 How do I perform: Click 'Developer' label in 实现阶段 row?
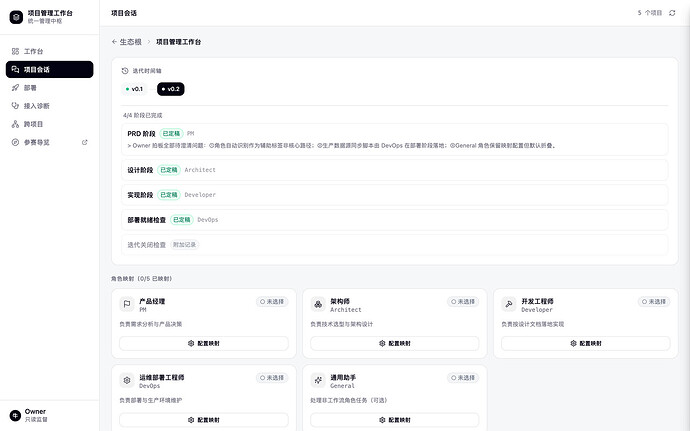[x=200, y=195]
